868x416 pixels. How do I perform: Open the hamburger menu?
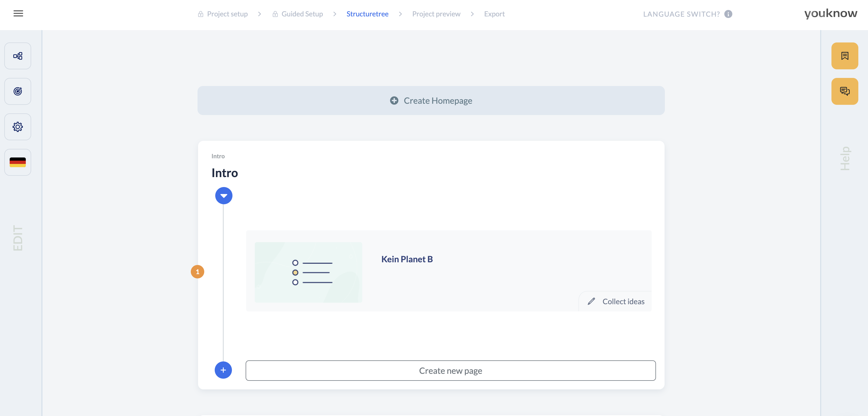18,13
